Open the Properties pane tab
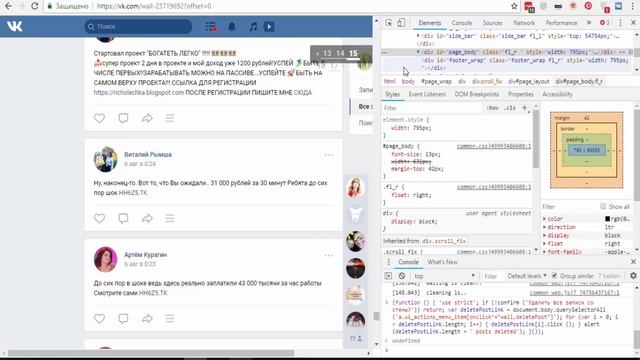The width and height of the screenshot is (640, 360). pyautogui.click(x=521, y=94)
